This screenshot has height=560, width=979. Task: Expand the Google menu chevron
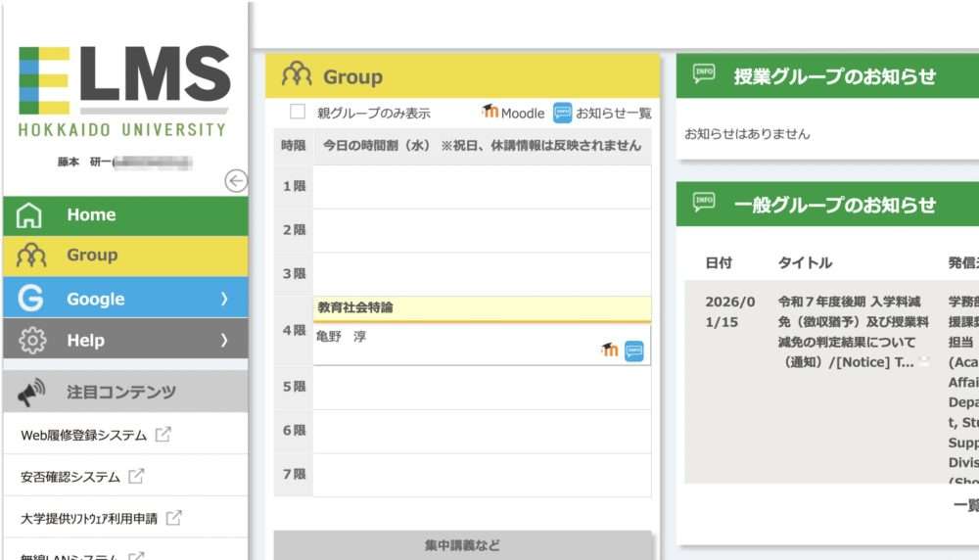coord(223,299)
